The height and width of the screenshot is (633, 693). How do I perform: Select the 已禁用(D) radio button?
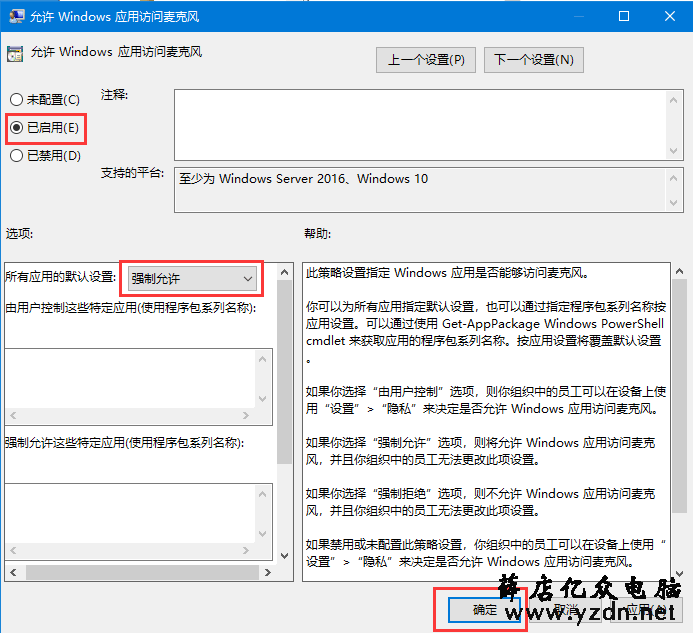pyautogui.click(x=45, y=156)
